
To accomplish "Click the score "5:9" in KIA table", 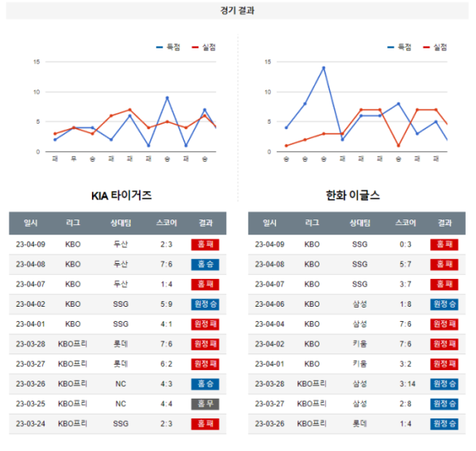I will (167, 304).
